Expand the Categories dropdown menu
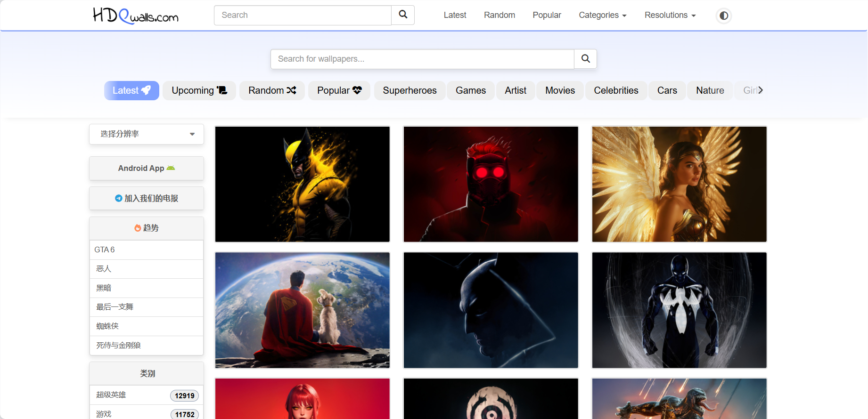Screen dimensions: 868x419 (x=603, y=15)
